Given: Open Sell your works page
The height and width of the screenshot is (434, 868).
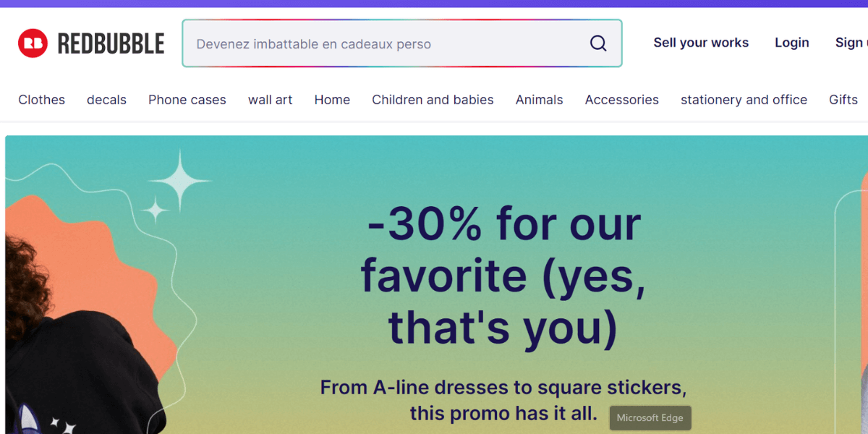Looking at the screenshot, I should pos(701,43).
